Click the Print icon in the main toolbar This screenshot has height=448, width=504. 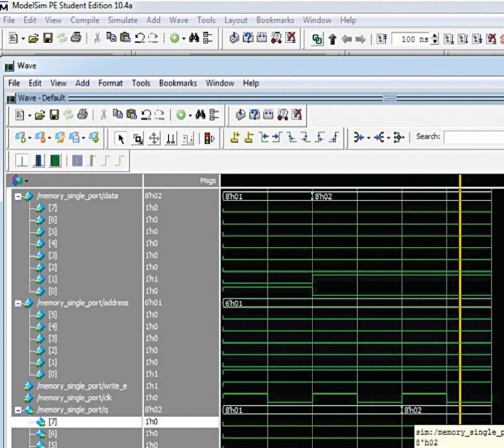point(76,38)
